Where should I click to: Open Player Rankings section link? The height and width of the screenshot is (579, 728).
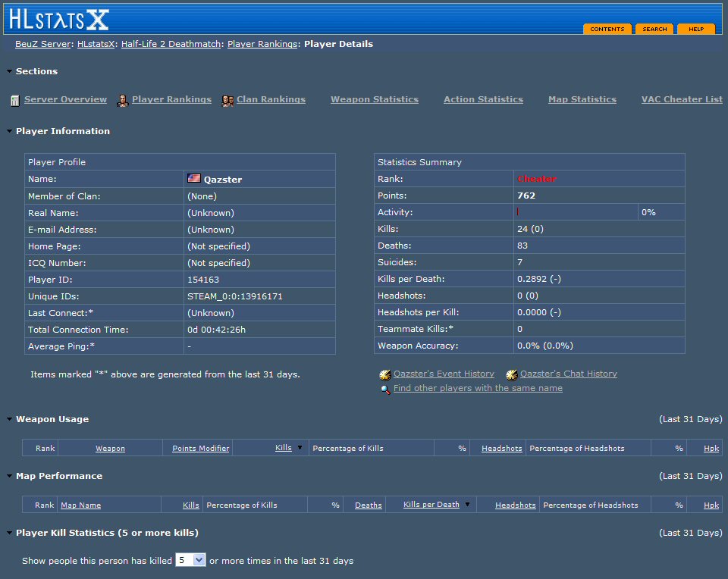point(171,99)
